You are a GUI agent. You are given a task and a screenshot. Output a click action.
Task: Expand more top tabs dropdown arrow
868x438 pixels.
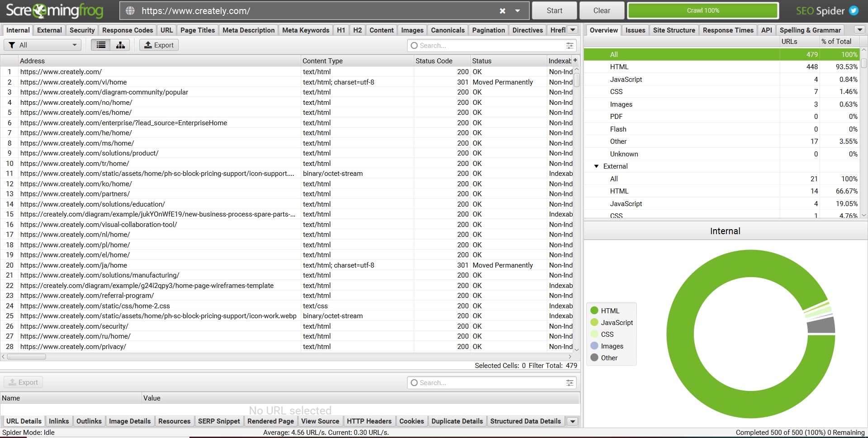[x=573, y=30]
